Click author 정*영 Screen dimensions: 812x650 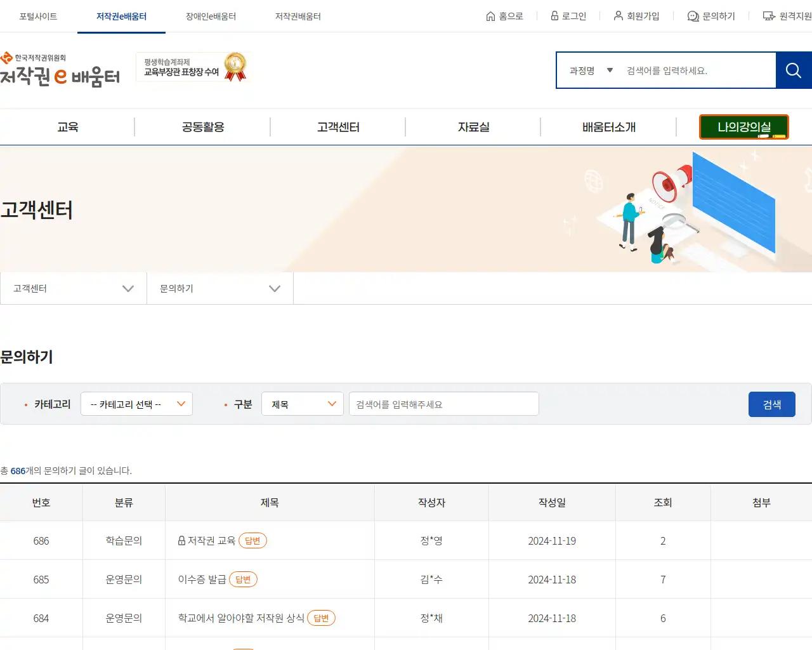431,541
